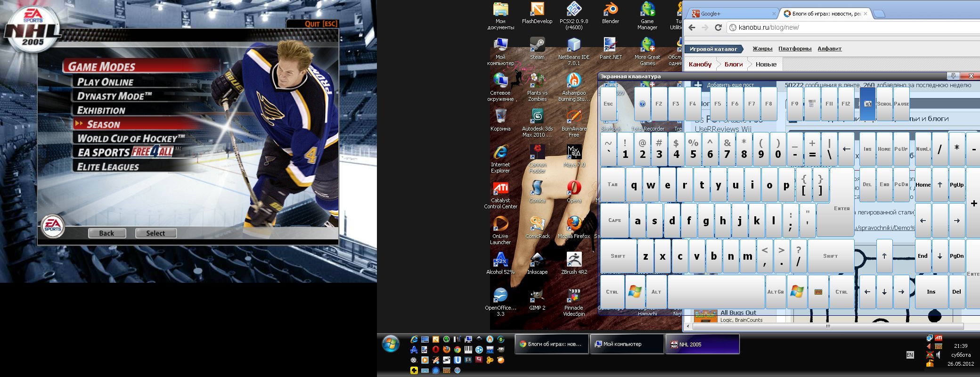The height and width of the screenshot is (377, 980).
Task: Launch the Paint.NET desktop icon
Action: [x=611, y=49]
